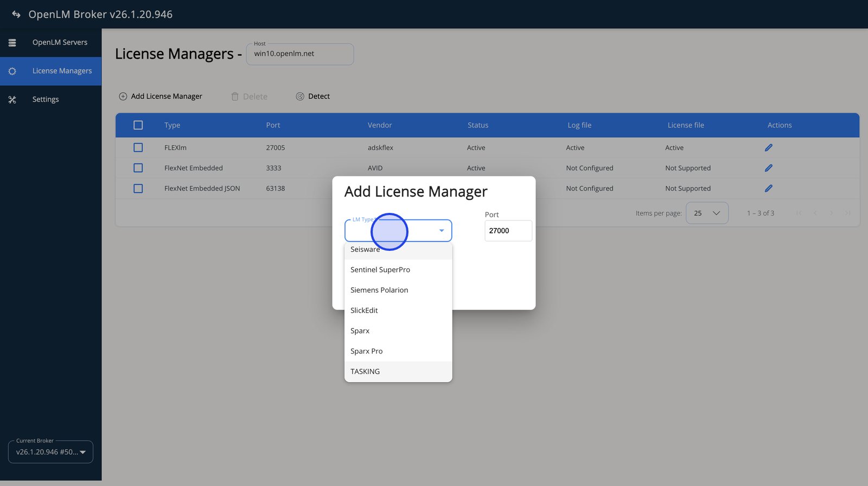Image resolution: width=868 pixels, height=486 pixels.
Task: Click the Add License Manager button
Action: click(x=161, y=96)
